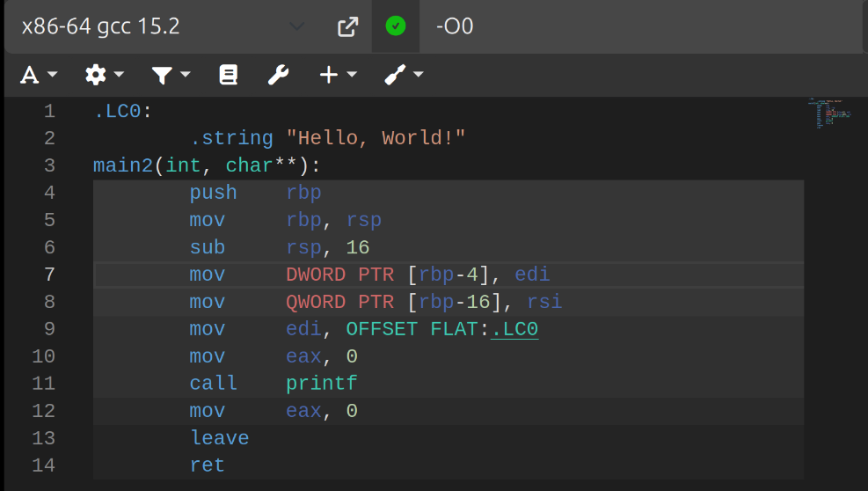The width and height of the screenshot is (868, 491).
Task: Click the overrides wrench icon
Action: (278, 74)
